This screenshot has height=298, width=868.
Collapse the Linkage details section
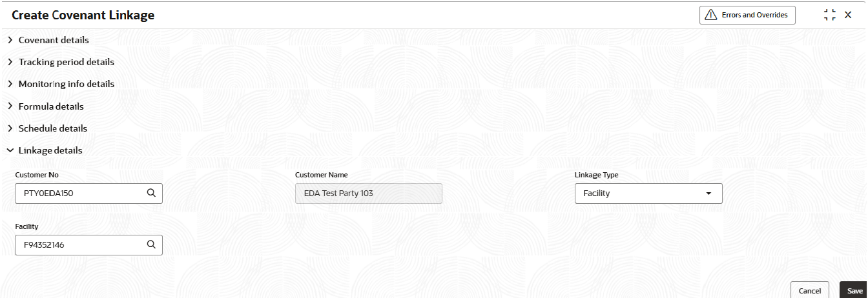pos(50,150)
